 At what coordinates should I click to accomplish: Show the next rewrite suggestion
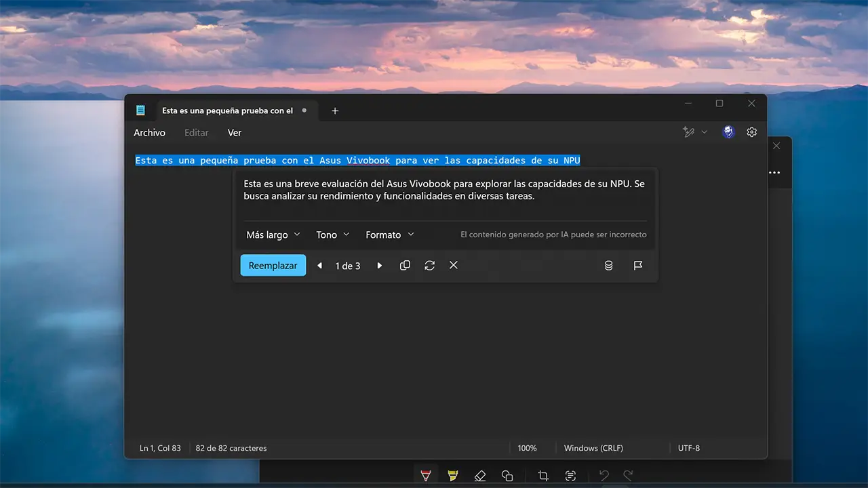click(380, 266)
